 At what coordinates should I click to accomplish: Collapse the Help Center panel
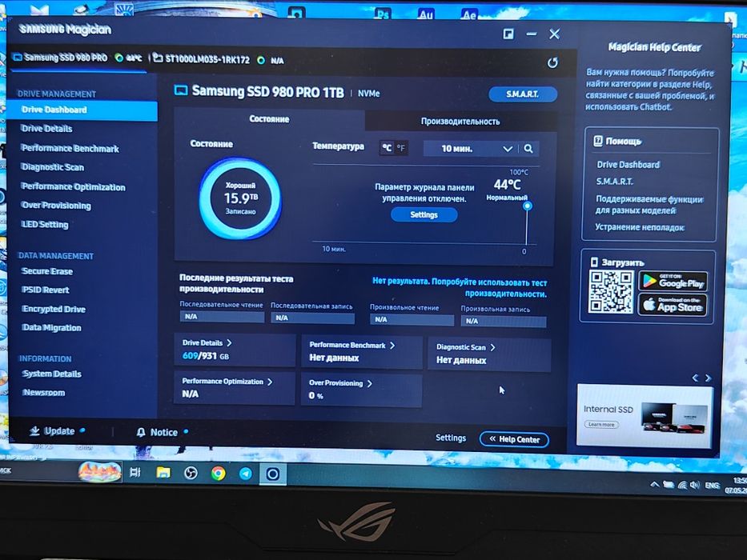point(515,439)
